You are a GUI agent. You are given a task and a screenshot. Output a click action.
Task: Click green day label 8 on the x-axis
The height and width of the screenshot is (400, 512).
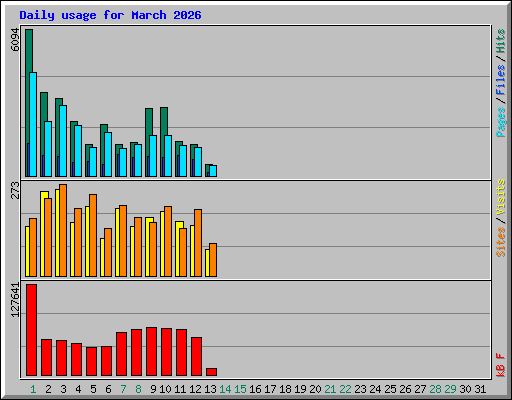click(x=138, y=389)
